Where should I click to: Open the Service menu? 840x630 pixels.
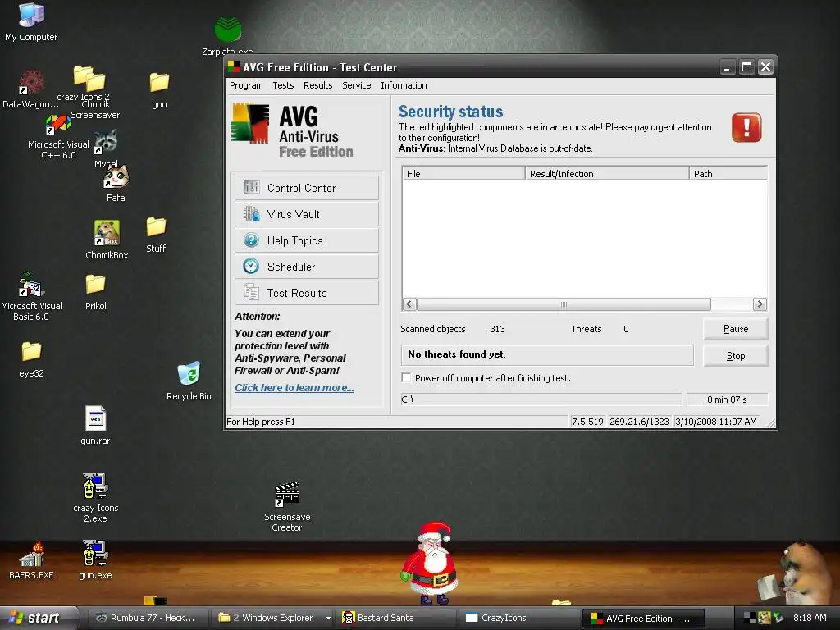(x=356, y=85)
